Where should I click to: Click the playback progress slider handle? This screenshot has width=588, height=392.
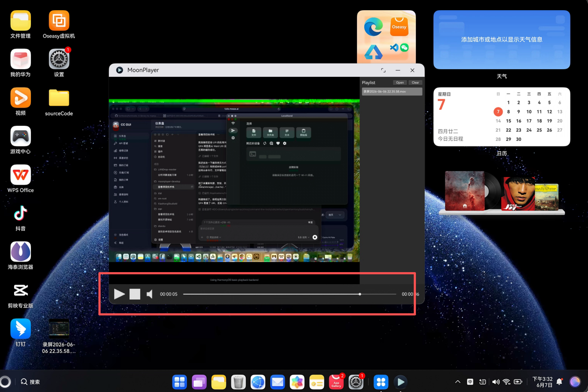tap(360, 294)
